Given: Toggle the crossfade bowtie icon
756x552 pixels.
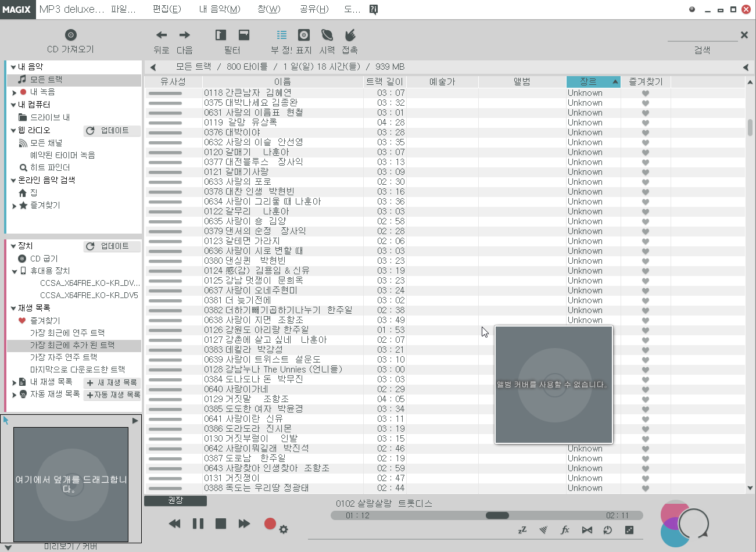Looking at the screenshot, I should coord(587,530).
